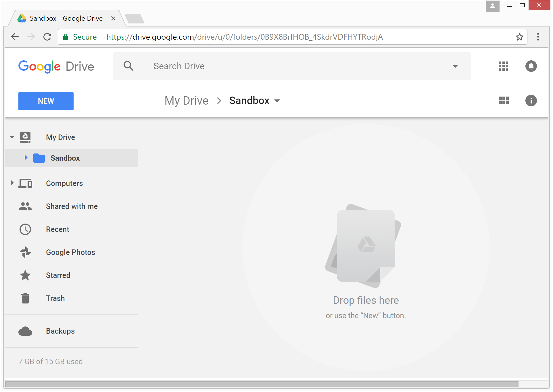The image size is (553, 392).
Task: Click the Search Drive magnifier icon
Action: coord(128,66)
